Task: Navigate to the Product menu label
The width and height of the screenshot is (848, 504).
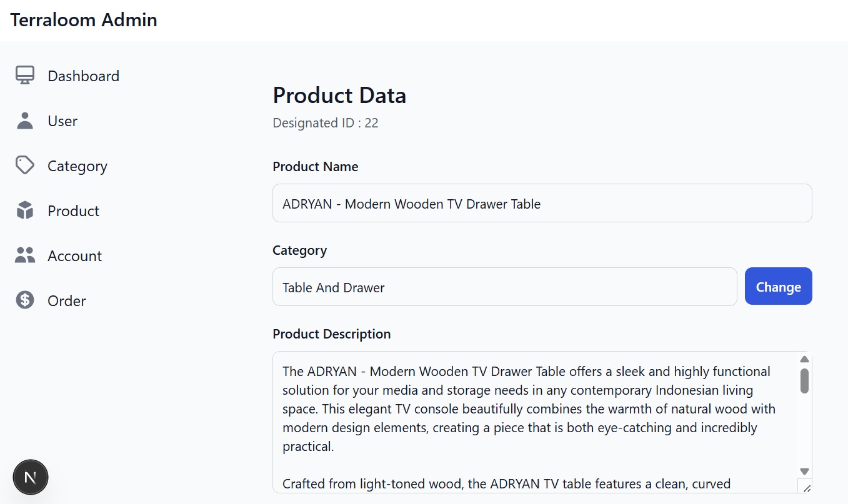Action: [x=73, y=211]
